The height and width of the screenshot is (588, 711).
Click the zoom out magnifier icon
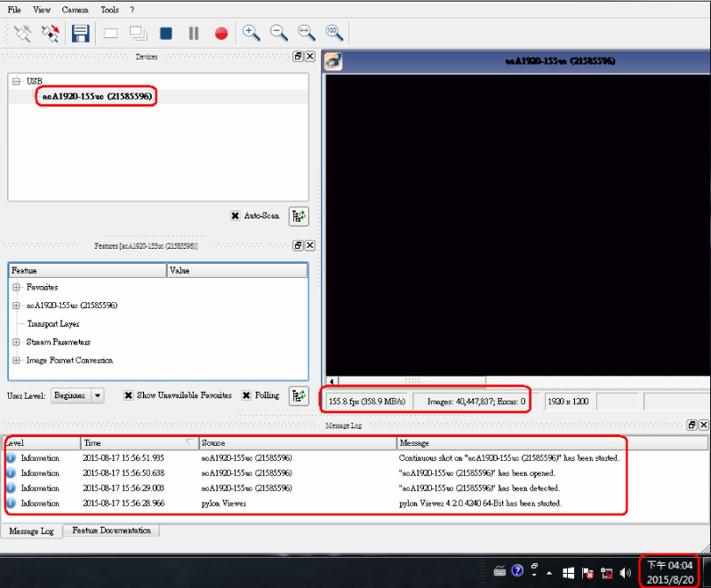[279, 33]
